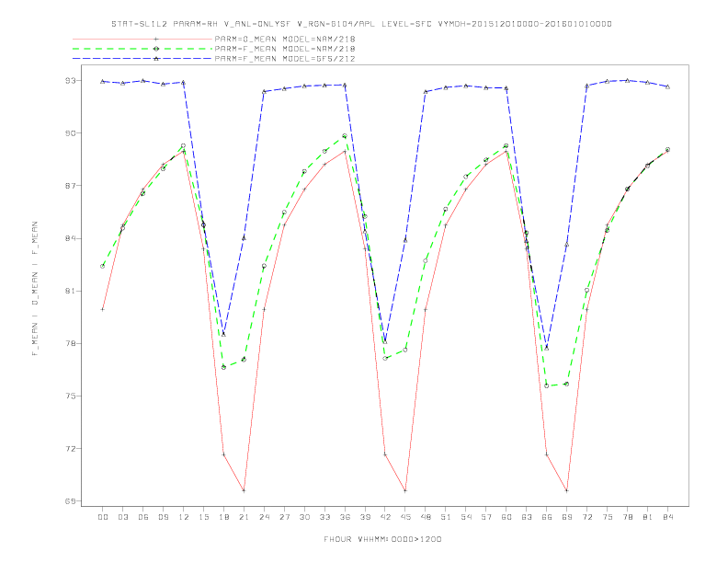Click x-axis tick label 72
728x563 pixels.
pyautogui.click(x=587, y=517)
